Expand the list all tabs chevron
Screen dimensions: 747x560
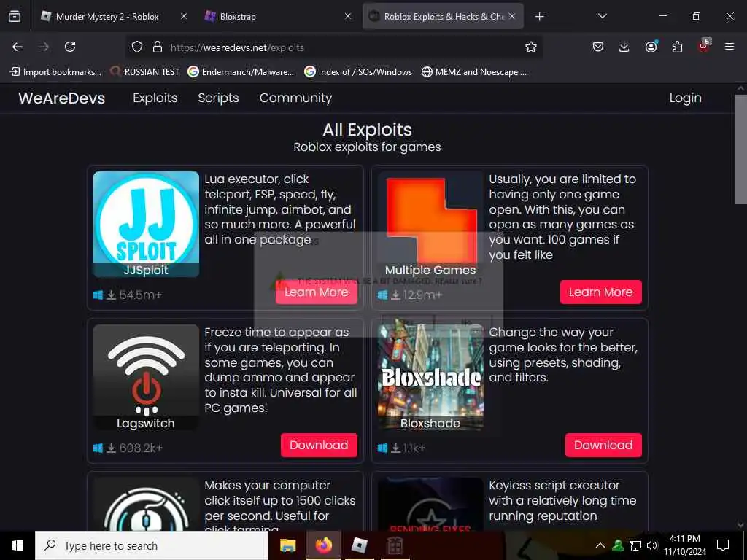[603, 16]
